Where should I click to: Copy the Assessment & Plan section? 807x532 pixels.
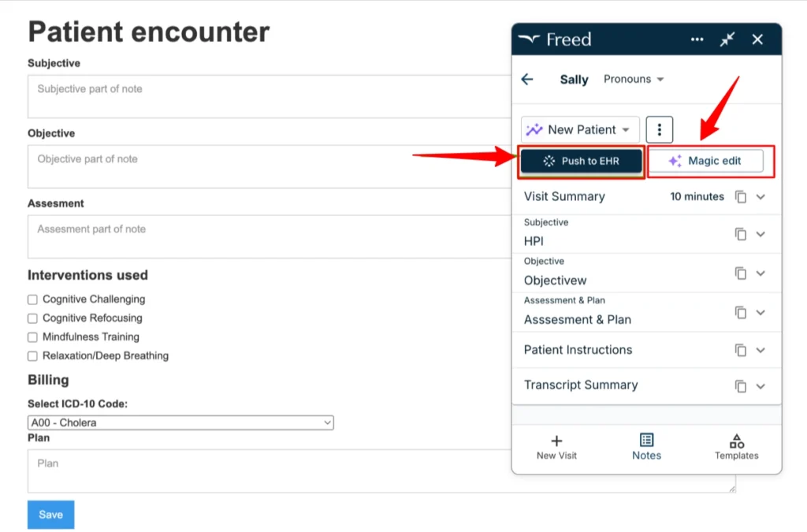tap(741, 312)
